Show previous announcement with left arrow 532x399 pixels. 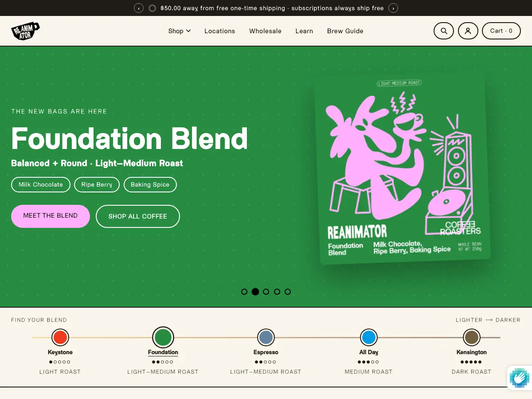(x=139, y=8)
